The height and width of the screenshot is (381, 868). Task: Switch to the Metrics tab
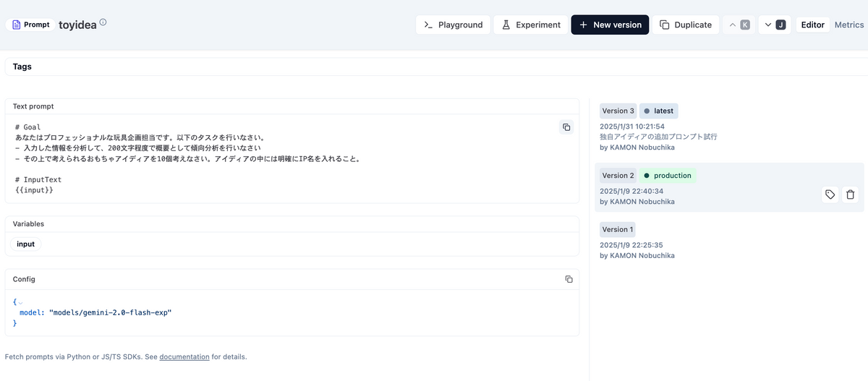(x=849, y=25)
